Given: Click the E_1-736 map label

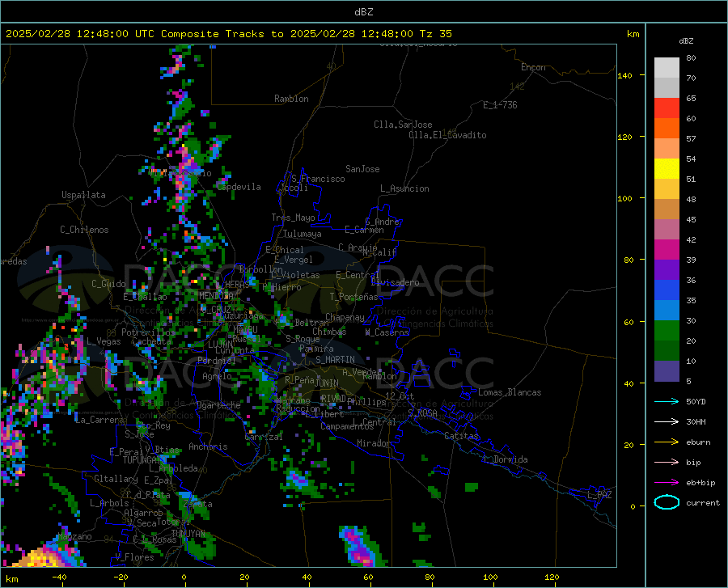Looking at the screenshot, I should (x=500, y=105).
